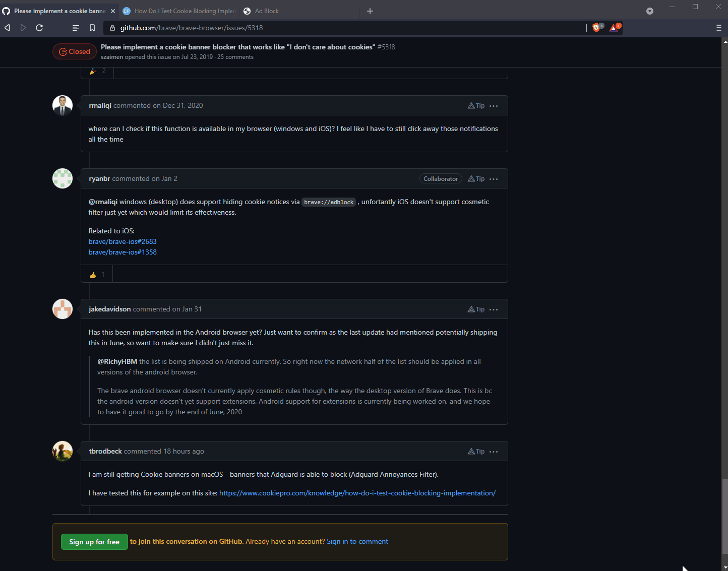This screenshot has width=728, height=571.
Task: Click the issue title text in sticky header
Action: (x=237, y=47)
